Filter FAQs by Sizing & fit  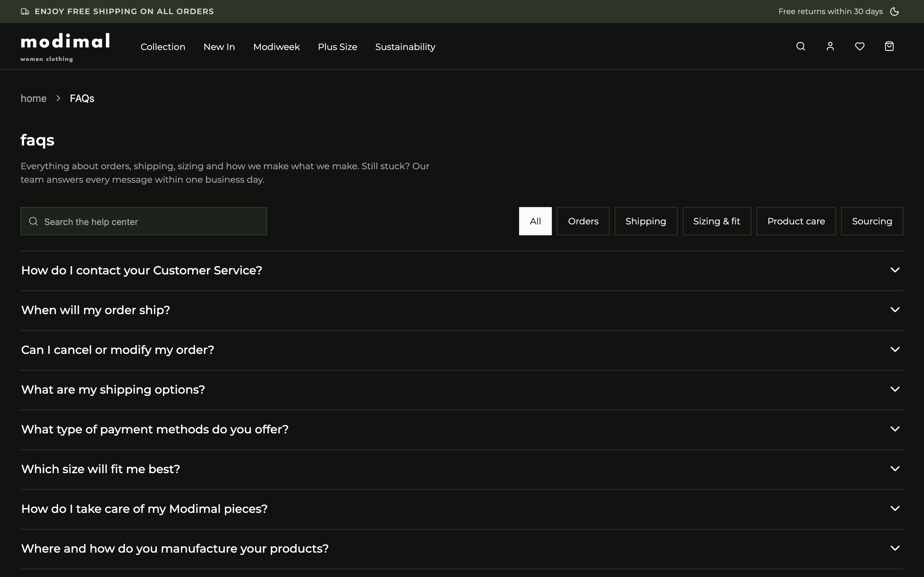[717, 221]
